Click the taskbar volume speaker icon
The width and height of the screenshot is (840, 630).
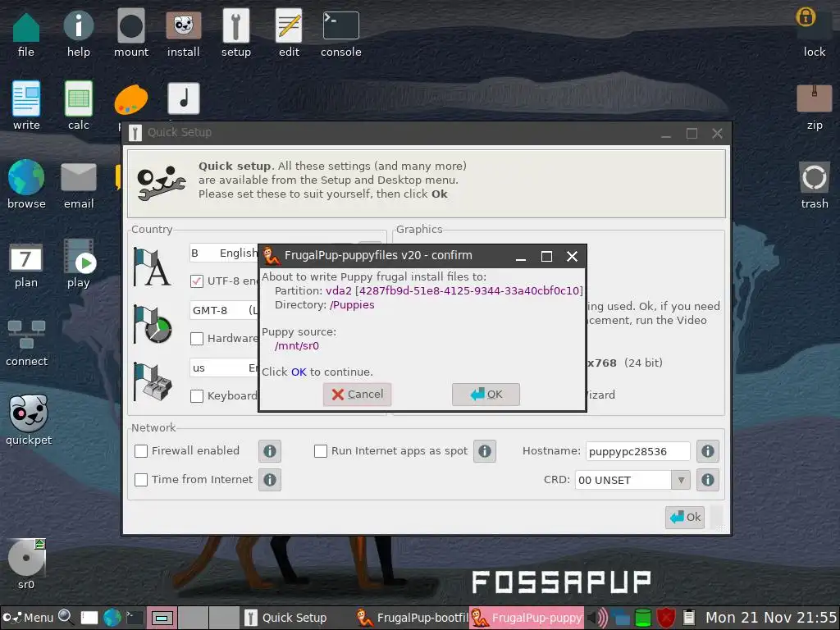[x=597, y=618]
